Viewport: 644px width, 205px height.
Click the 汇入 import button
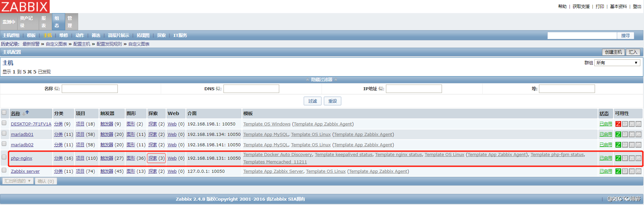click(x=633, y=52)
